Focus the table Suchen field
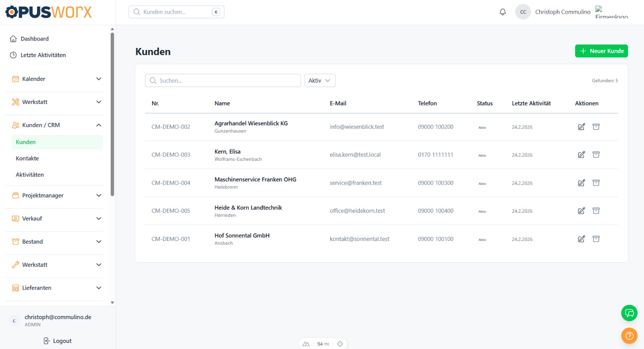 (x=223, y=81)
